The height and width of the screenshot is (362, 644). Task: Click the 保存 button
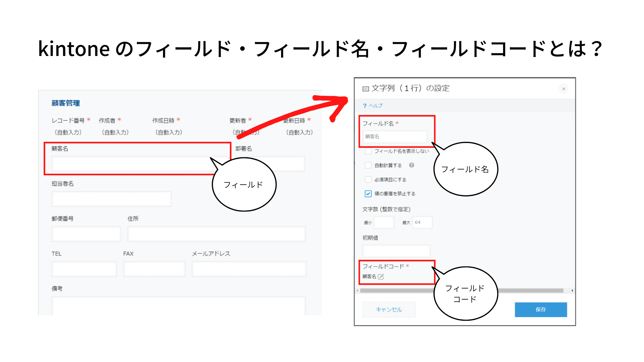click(x=541, y=309)
